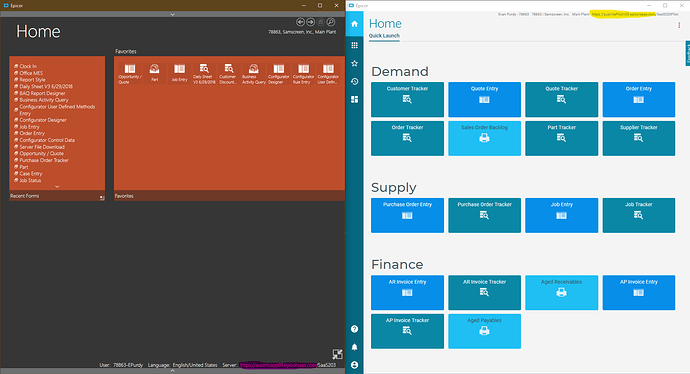Open Office MES in Recent Forms
Image resolution: width=690 pixels, height=374 pixels.
click(x=31, y=73)
